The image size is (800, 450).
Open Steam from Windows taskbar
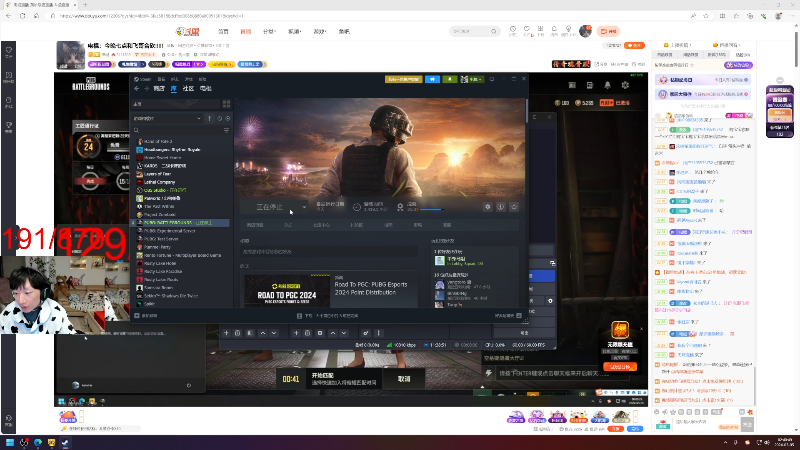(65, 443)
